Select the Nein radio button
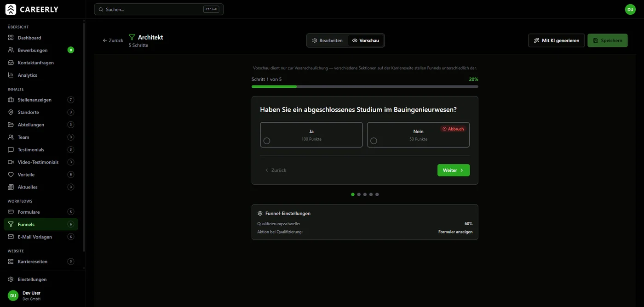This screenshot has height=307, width=644. click(374, 141)
